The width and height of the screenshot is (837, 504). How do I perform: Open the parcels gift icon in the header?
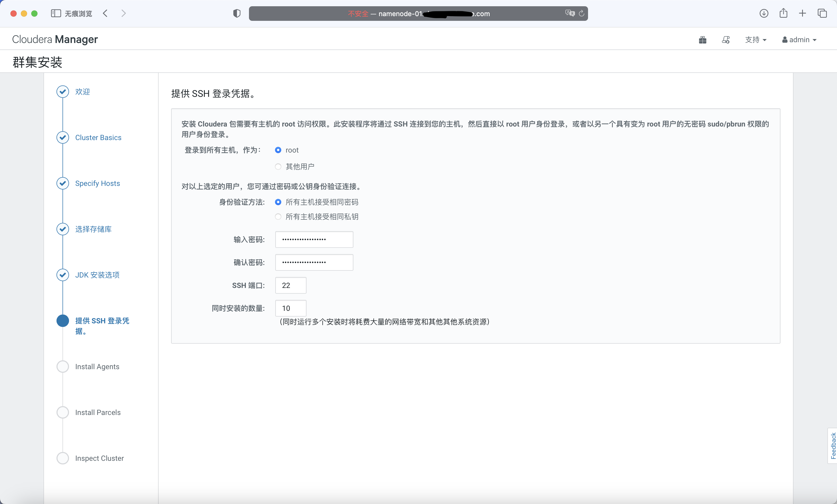pos(702,40)
